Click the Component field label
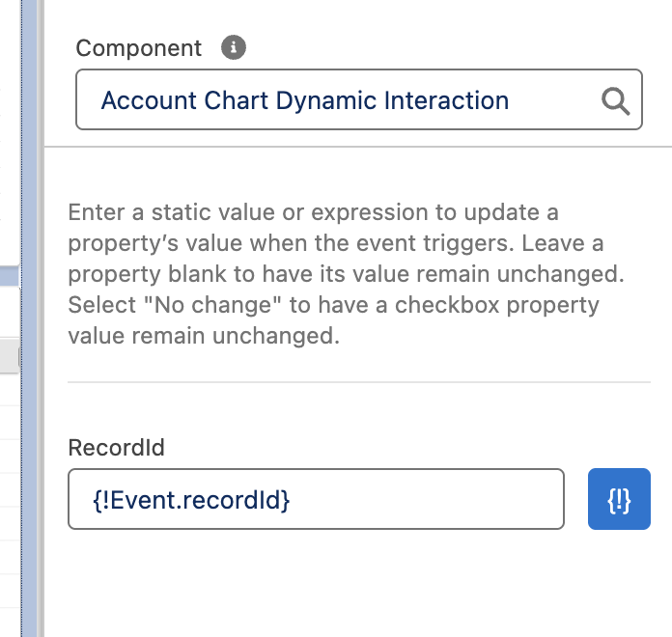The width and height of the screenshot is (672, 637). tap(138, 48)
